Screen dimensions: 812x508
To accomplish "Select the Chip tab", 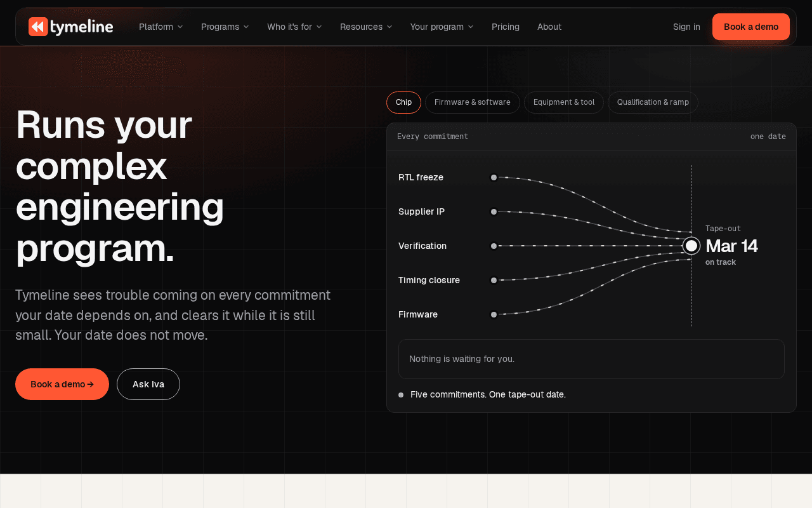I will point(403,102).
